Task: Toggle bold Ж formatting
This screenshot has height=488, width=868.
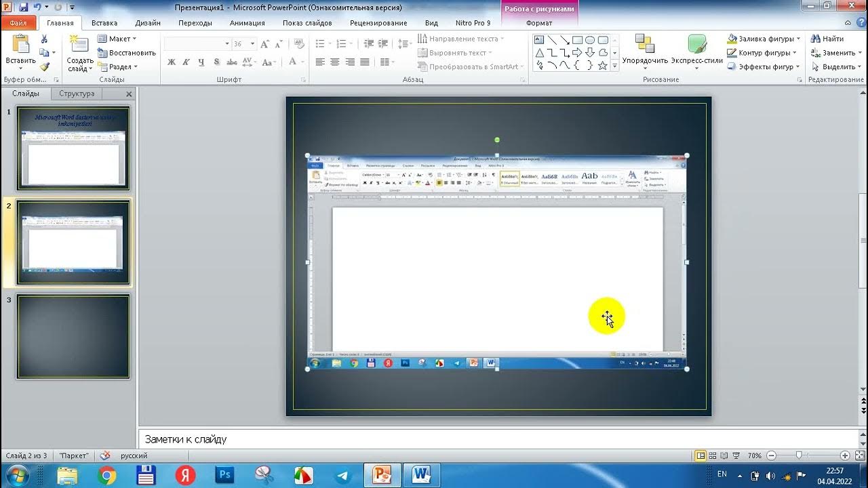Action: 172,62
